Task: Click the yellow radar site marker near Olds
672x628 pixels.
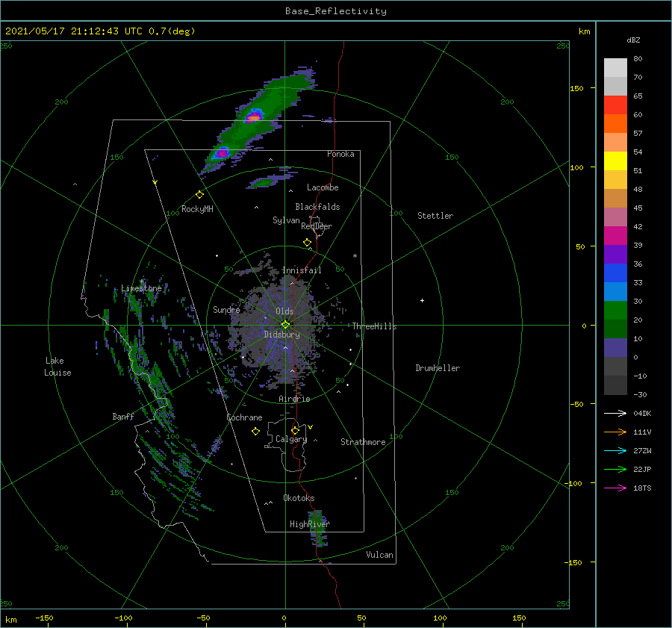Action: (x=285, y=325)
